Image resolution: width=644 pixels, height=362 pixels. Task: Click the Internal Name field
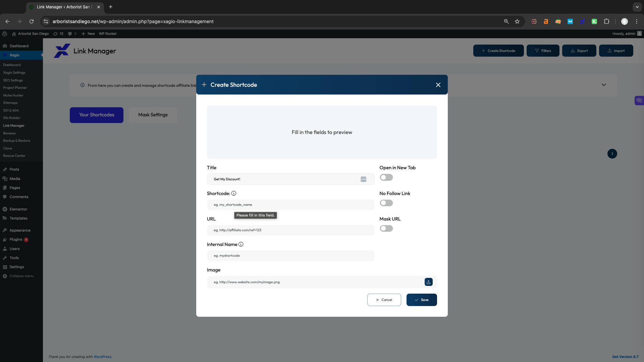tap(290, 255)
